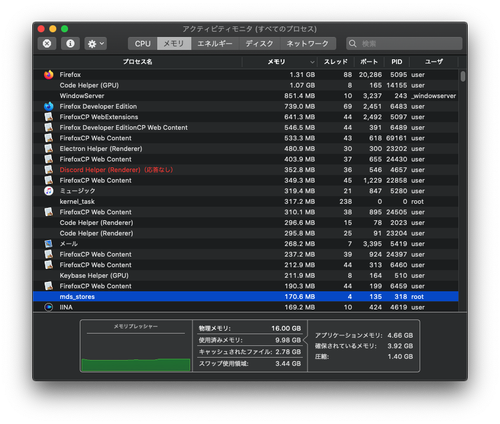
Task: Sort by the スレッド column header
Action: [x=336, y=62]
